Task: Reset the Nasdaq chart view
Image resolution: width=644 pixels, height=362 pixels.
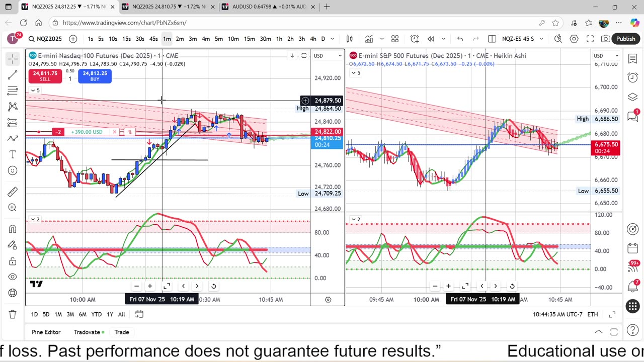Action: (213, 286)
